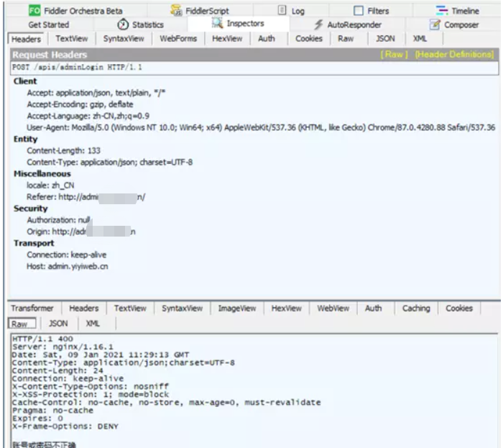Screen dimensions: 503x448
Task: Select the Referer header line
Action: [x=86, y=197]
